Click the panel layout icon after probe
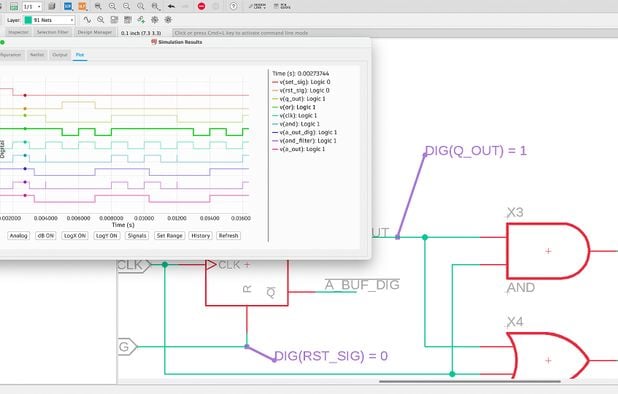 point(114,20)
